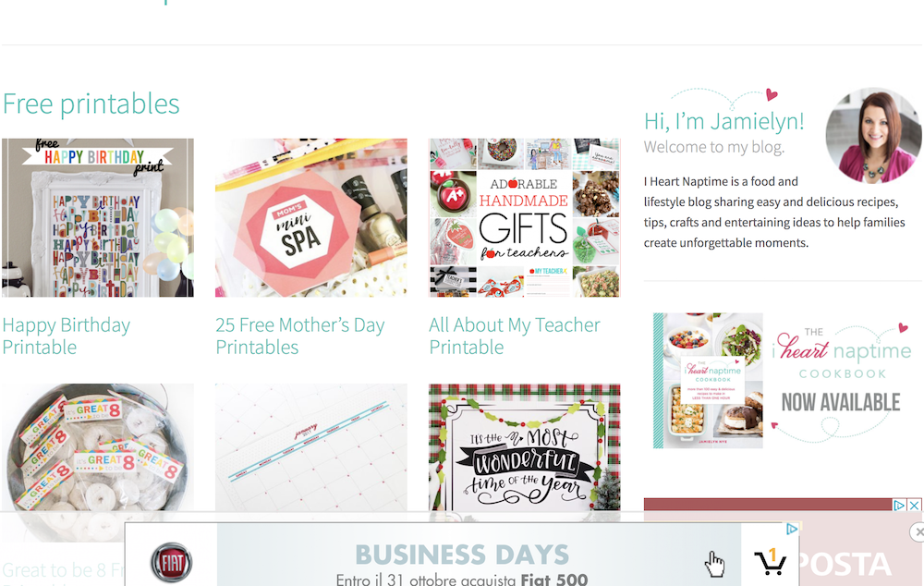Viewport: 924px width, 586px height.
Task: Select the Mom's mini SPA thumbnail
Action: (x=311, y=217)
